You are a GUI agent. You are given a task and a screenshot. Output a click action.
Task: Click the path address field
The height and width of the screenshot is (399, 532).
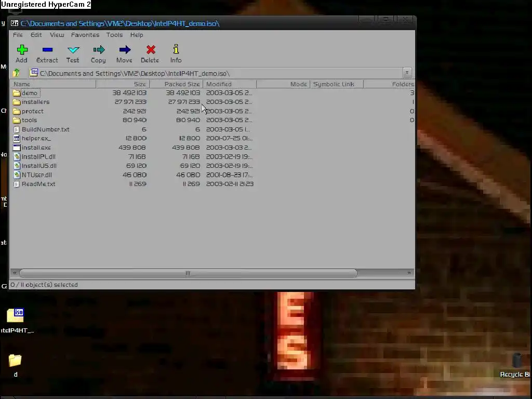click(x=216, y=73)
